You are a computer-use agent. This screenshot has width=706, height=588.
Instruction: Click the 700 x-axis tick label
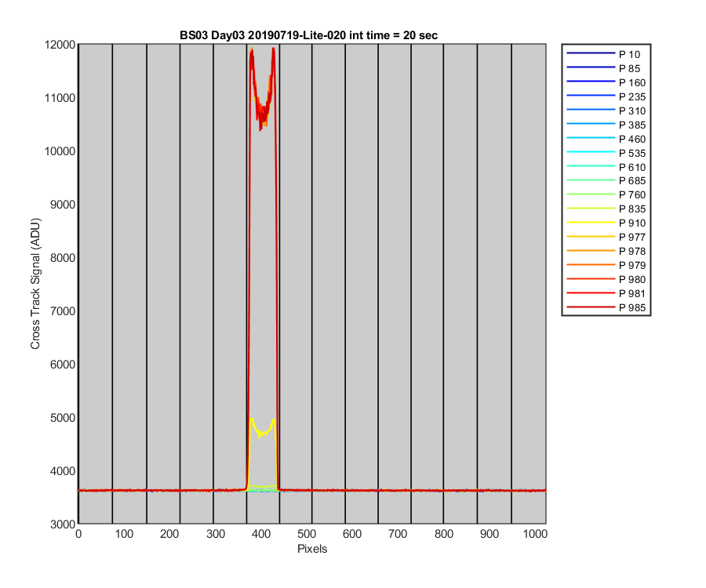coord(398,534)
